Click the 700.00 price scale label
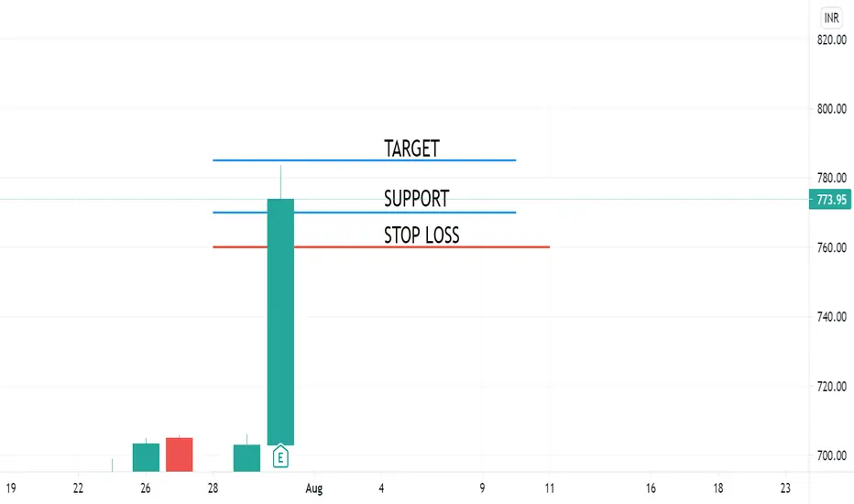The height and width of the screenshot is (504, 854). point(832,455)
